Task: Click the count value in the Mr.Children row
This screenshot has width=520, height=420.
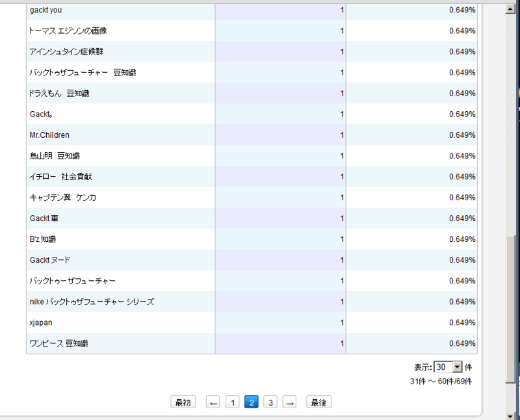Action: coord(342,135)
